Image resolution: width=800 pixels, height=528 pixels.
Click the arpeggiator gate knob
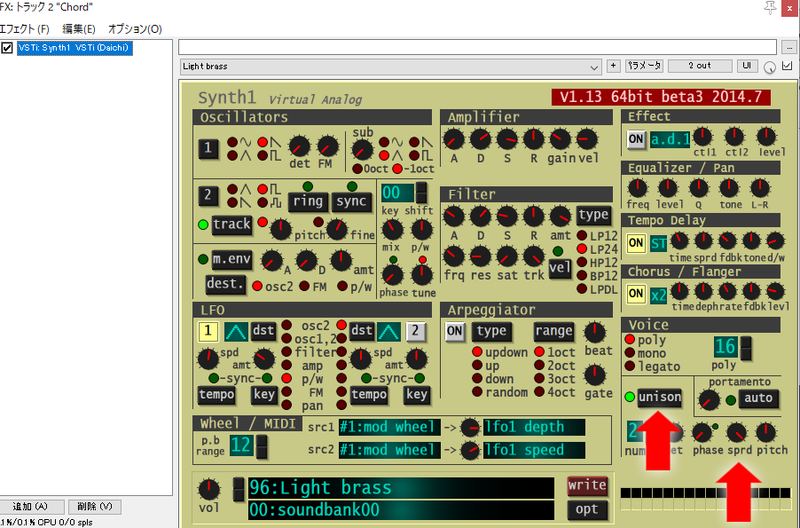point(594,375)
